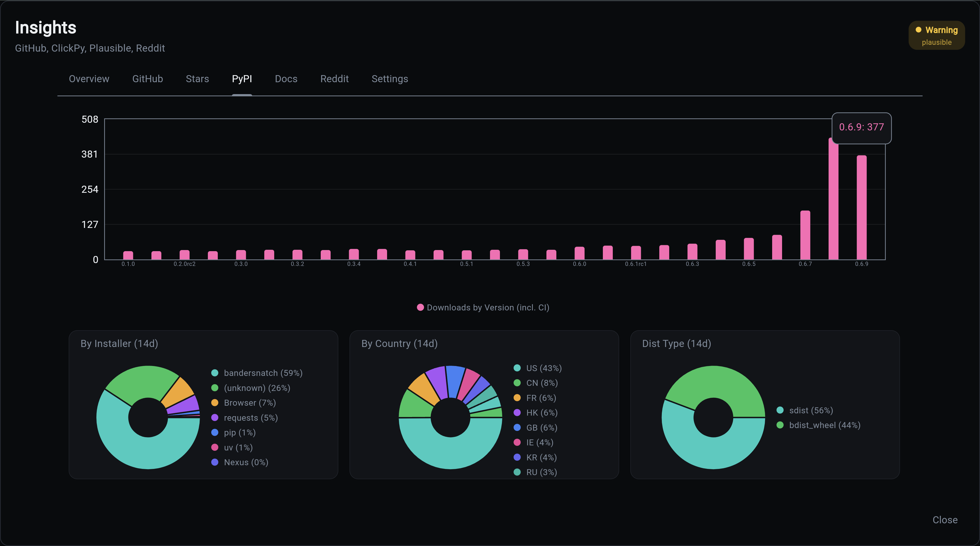This screenshot has height=546, width=980.
Task: Click the tallest 0.6.8 downloads bar
Action: click(x=833, y=202)
